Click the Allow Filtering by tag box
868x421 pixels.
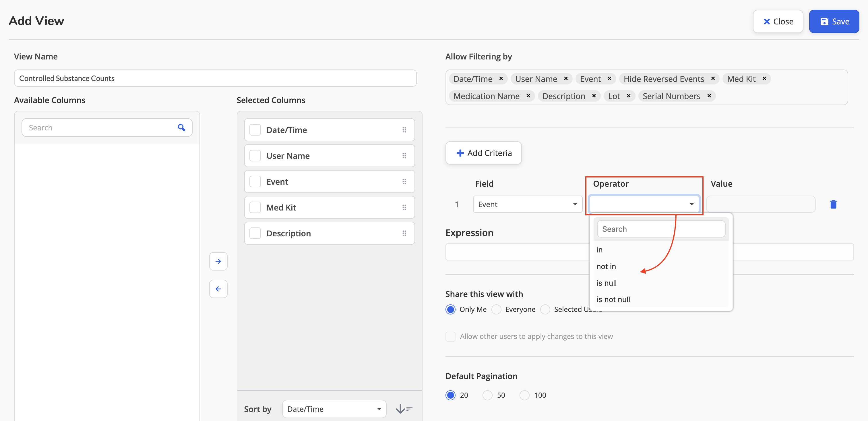point(647,87)
